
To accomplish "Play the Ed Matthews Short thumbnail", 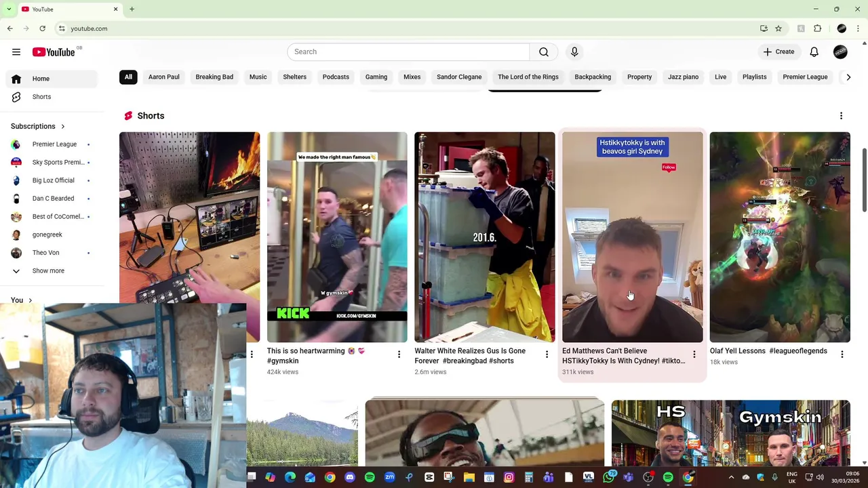I will [633, 237].
